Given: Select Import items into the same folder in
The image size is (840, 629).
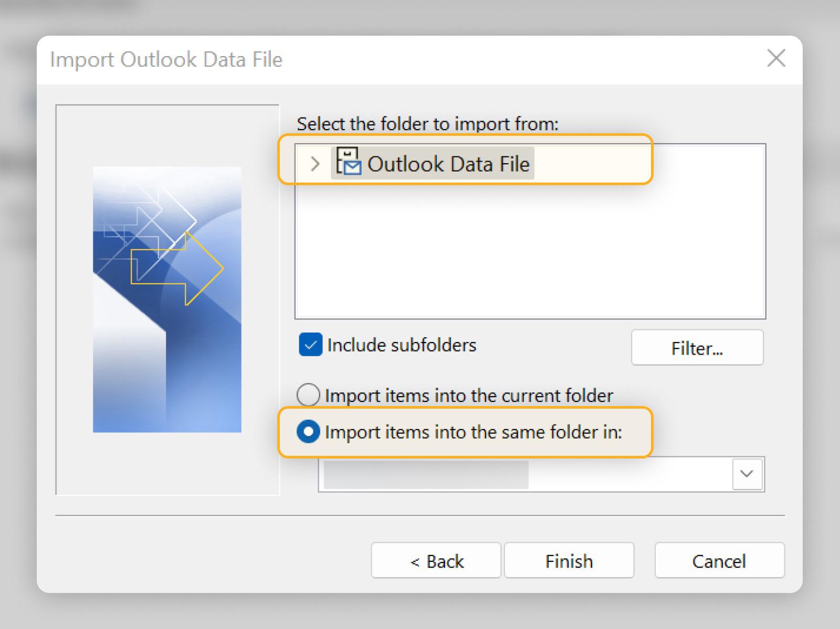Looking at the screenshot, I should [309, 432].
